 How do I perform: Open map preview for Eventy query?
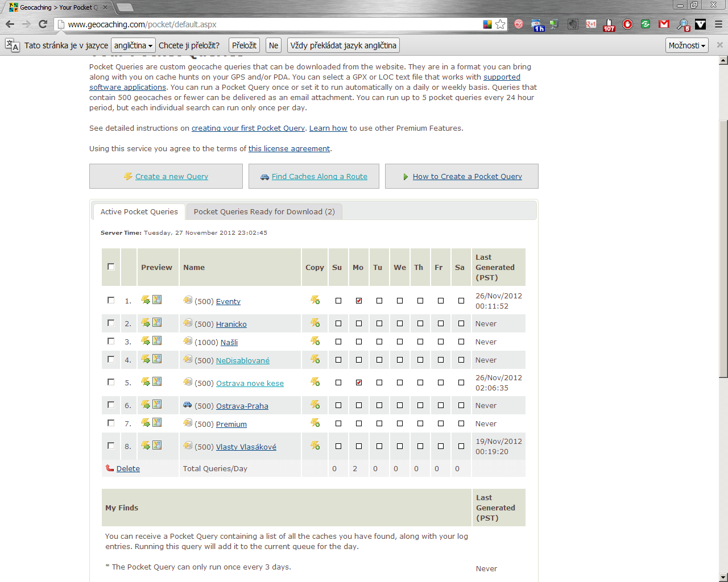point(157,300)
